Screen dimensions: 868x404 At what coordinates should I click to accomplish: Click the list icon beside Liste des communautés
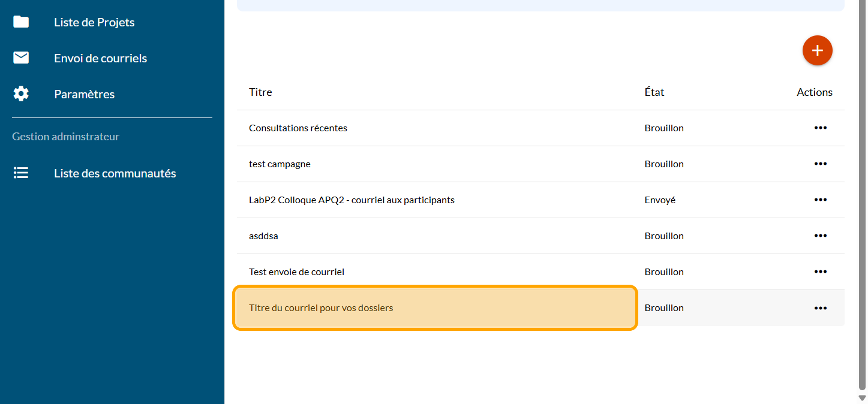tap(21, 173)
